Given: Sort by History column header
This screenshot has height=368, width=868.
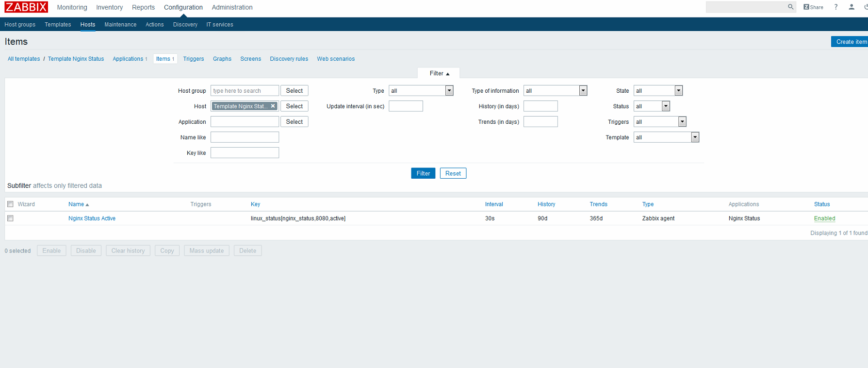Looking at the screenshot, I should click(x=546, y=204).
